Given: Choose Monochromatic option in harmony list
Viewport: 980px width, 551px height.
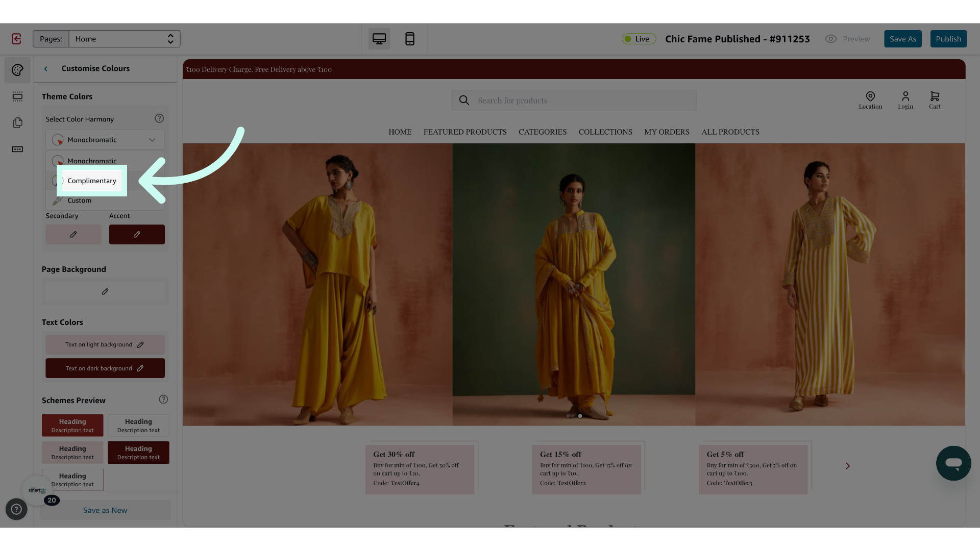Looking at the screenshot, I should pyautogui.click(x=105, y=161).
